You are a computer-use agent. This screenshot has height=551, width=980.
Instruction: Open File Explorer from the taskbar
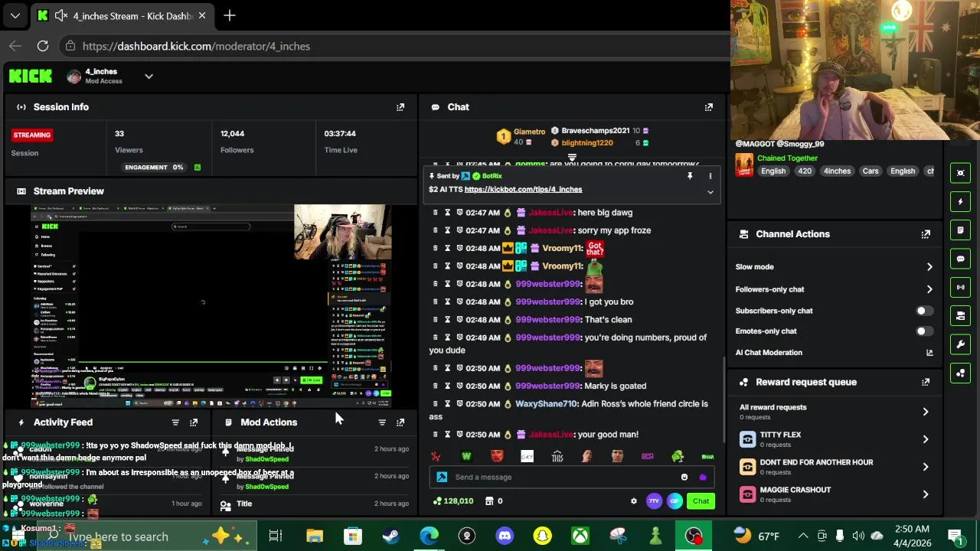pos(315,536)
